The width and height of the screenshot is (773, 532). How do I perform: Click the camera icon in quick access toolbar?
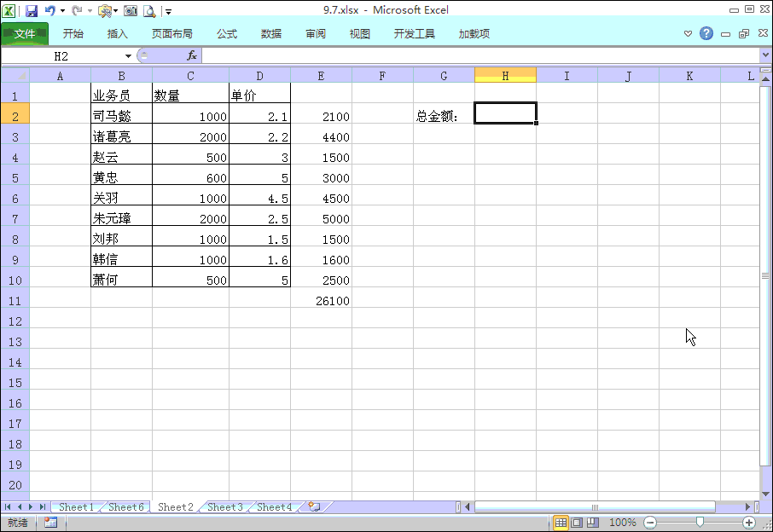131,10
